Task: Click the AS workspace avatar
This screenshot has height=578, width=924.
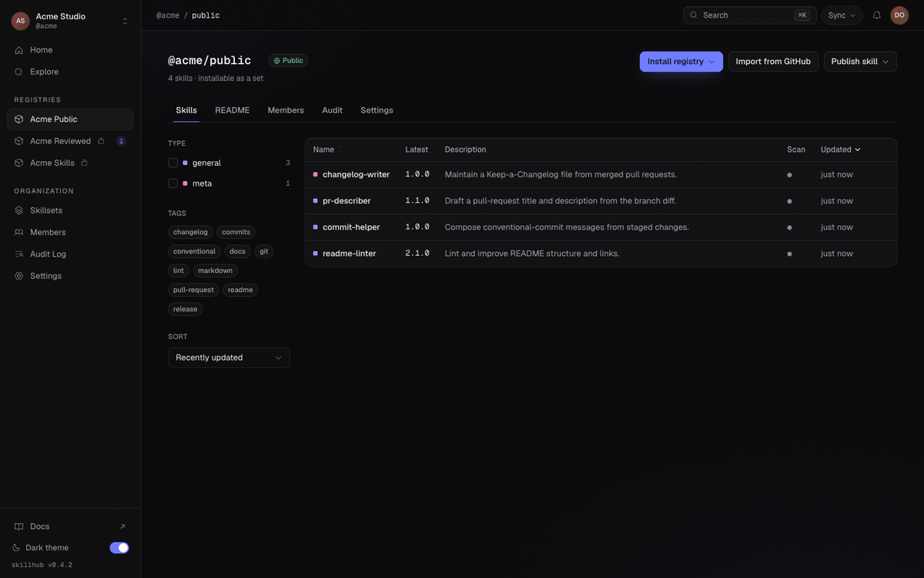Action: [20, 21]
